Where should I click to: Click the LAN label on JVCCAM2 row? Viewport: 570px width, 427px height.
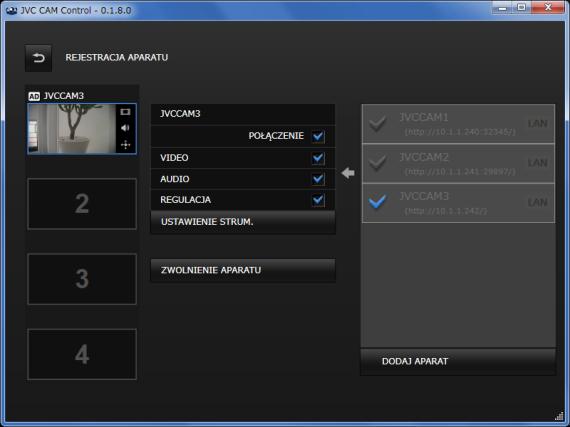click(538, 163)
